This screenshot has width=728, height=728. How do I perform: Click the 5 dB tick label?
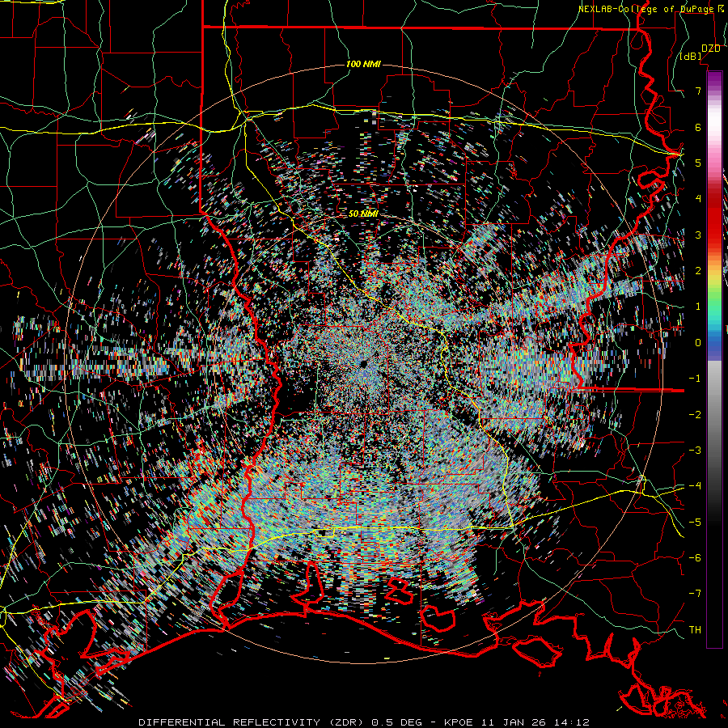(x=698, y=163)
